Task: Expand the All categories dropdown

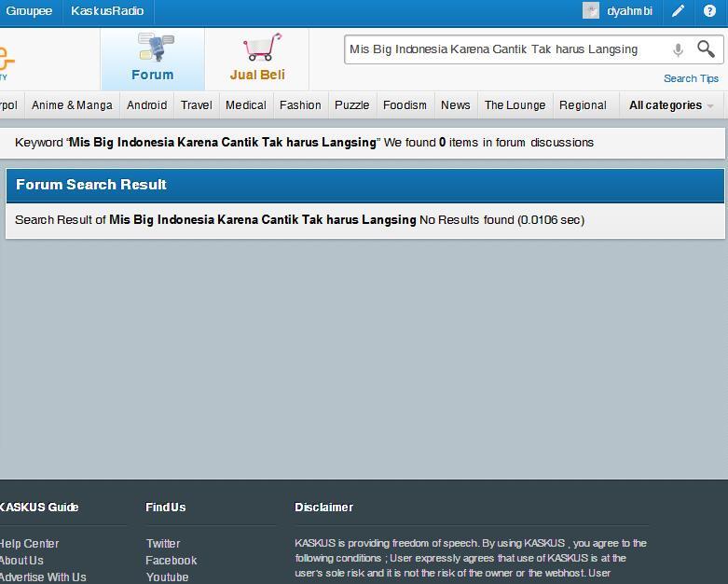Action: pyautogui.click(x=671, y=105)
